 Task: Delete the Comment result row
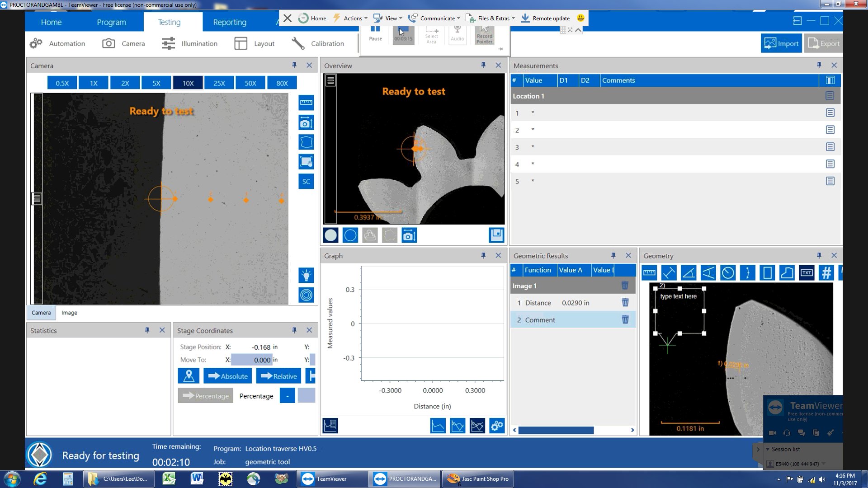625,319
